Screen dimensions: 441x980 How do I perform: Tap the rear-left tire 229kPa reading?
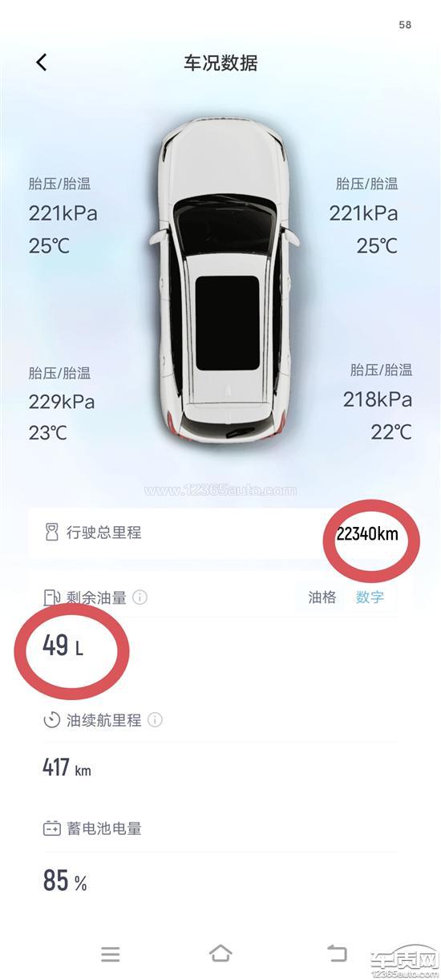coord(63,402)
